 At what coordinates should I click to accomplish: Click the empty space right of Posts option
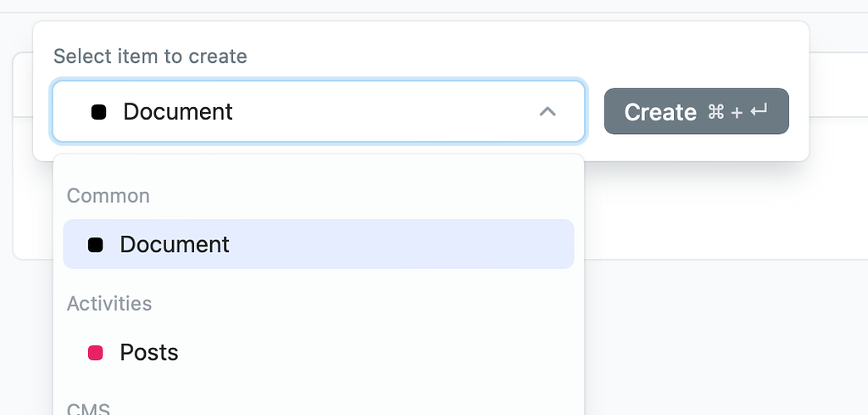point(381,352)
